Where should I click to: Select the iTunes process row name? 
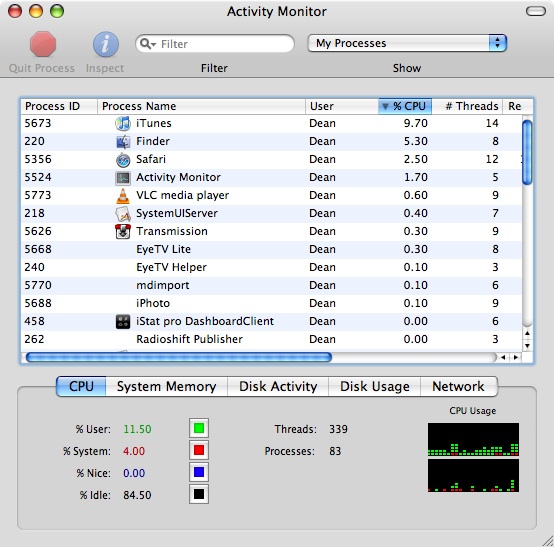tap(154, 123)
